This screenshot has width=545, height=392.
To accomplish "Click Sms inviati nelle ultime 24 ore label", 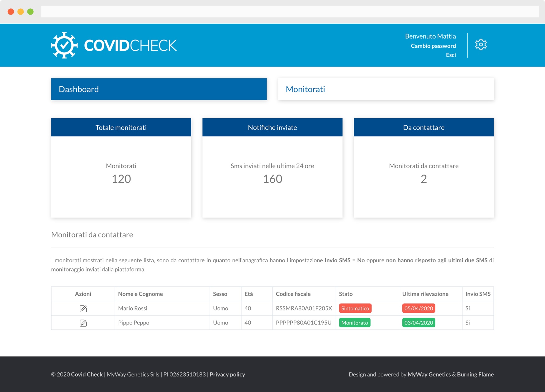I will [272, 166].
